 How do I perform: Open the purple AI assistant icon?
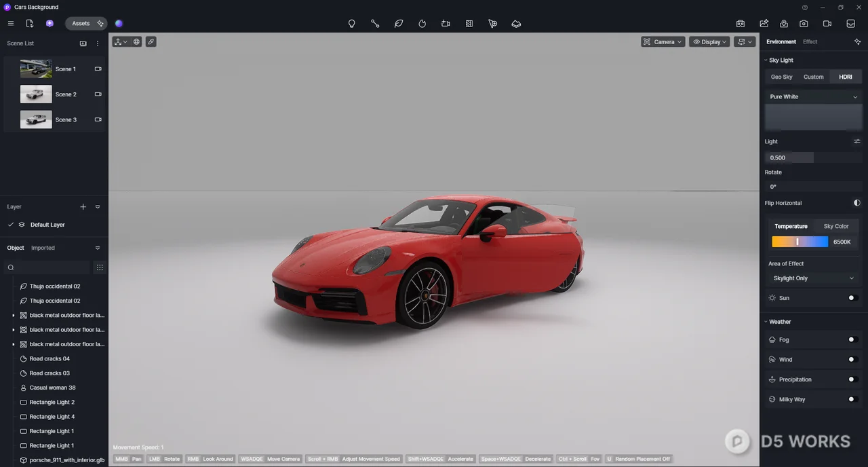[50, 23]
